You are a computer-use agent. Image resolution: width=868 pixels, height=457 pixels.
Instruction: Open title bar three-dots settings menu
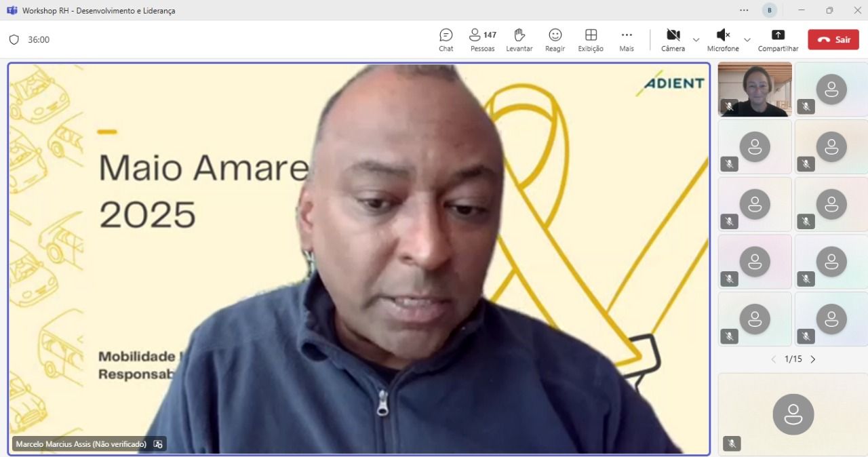[744, 10]
